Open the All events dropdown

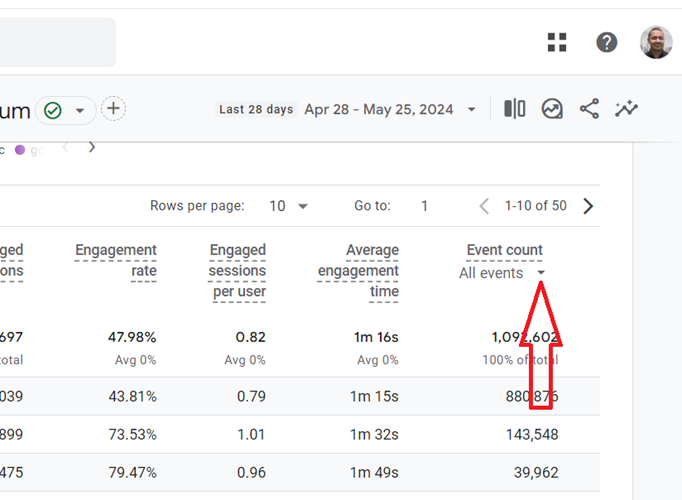coord(502,273)
